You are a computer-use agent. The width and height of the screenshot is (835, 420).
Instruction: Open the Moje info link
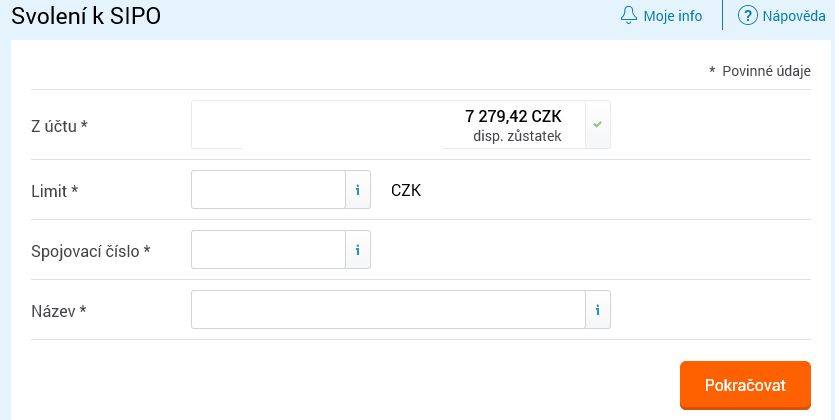click(x=673, y=16)
